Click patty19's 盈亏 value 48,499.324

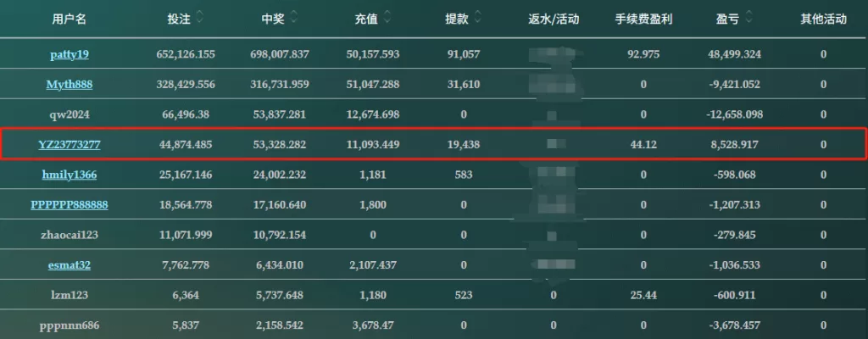pyautogui.click(x=734, y=54)
